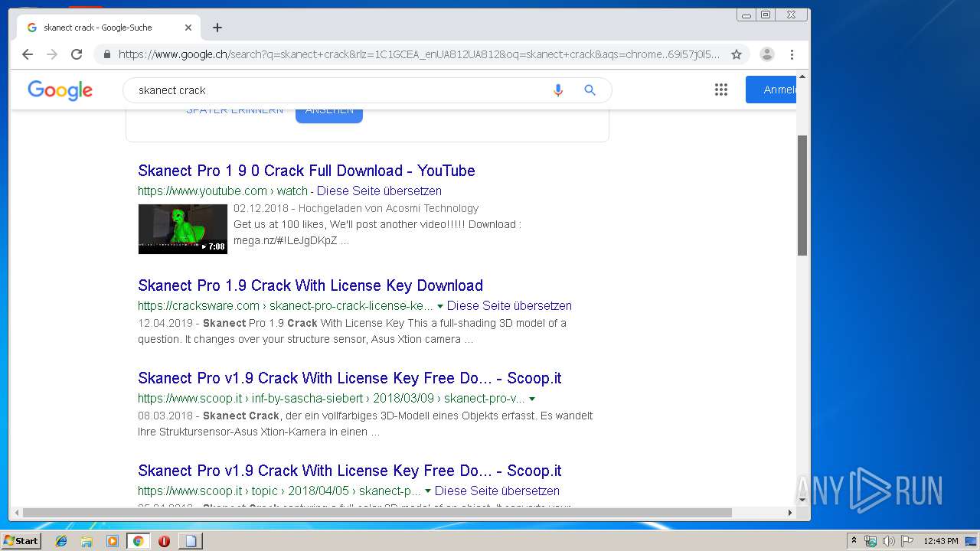Bookmark this page with the star icon
Viewport: 980px width, 551px height.
click(737, 54)
